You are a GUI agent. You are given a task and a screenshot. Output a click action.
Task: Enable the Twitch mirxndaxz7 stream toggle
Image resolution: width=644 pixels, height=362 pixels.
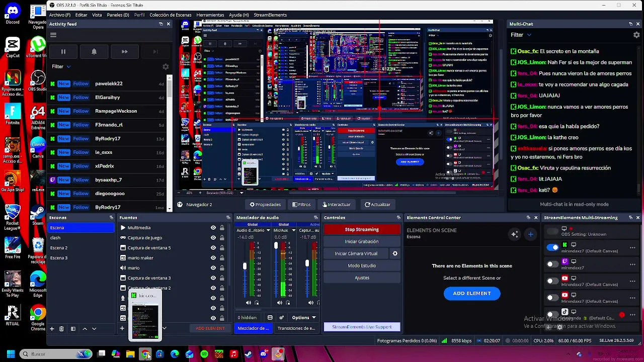552,264
